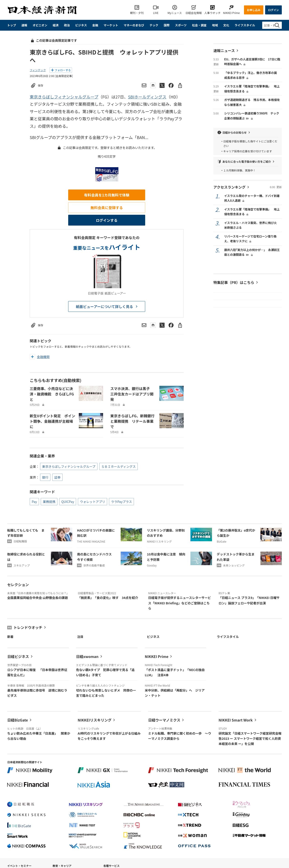Open the paper viewer tablet image
289x868 pixels.
107,272
